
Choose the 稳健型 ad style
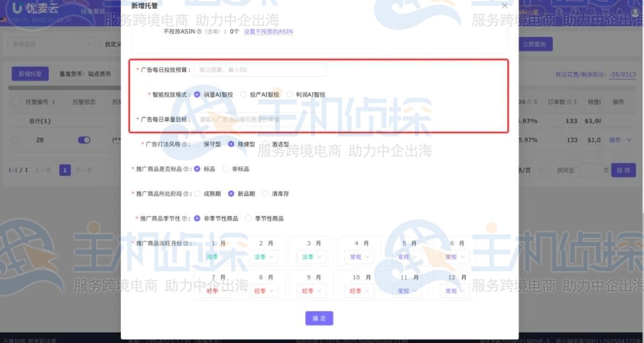click(231, 144)
